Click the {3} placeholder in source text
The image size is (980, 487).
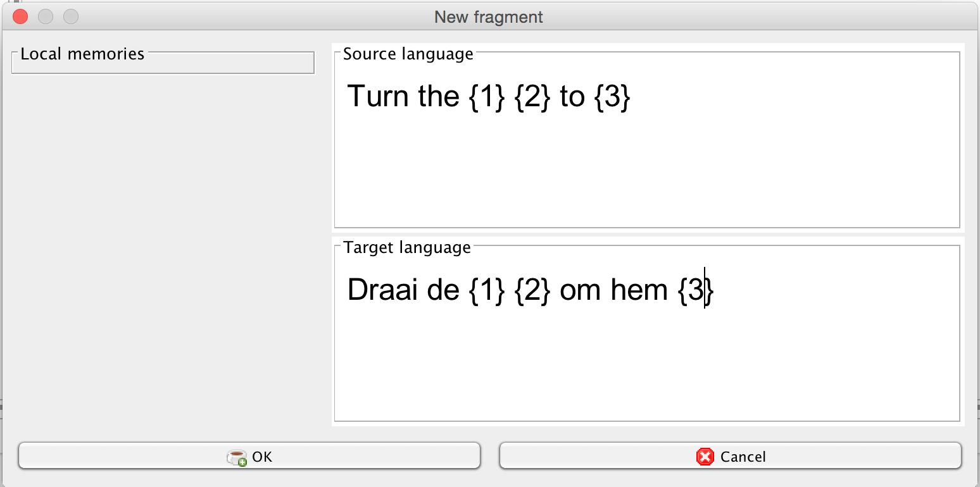[612, 97]
